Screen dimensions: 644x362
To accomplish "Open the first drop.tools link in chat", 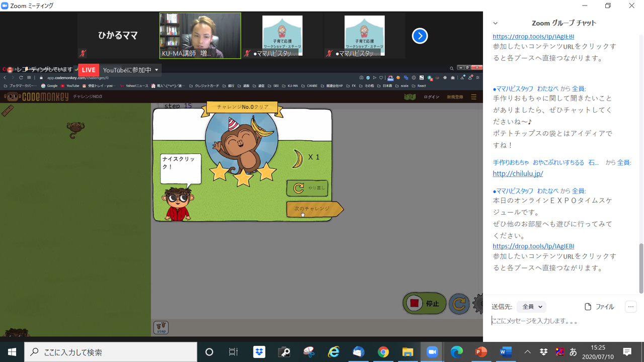I will pos(533,36).
